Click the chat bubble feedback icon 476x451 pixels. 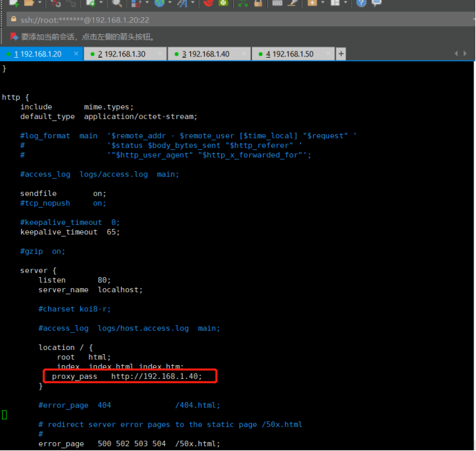click(x=376, y=3)
